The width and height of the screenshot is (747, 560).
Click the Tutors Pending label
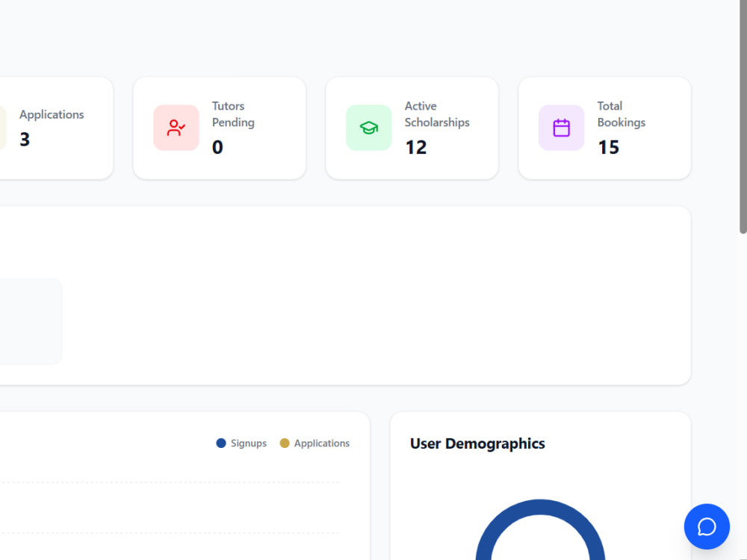click(x=233, y=114)
